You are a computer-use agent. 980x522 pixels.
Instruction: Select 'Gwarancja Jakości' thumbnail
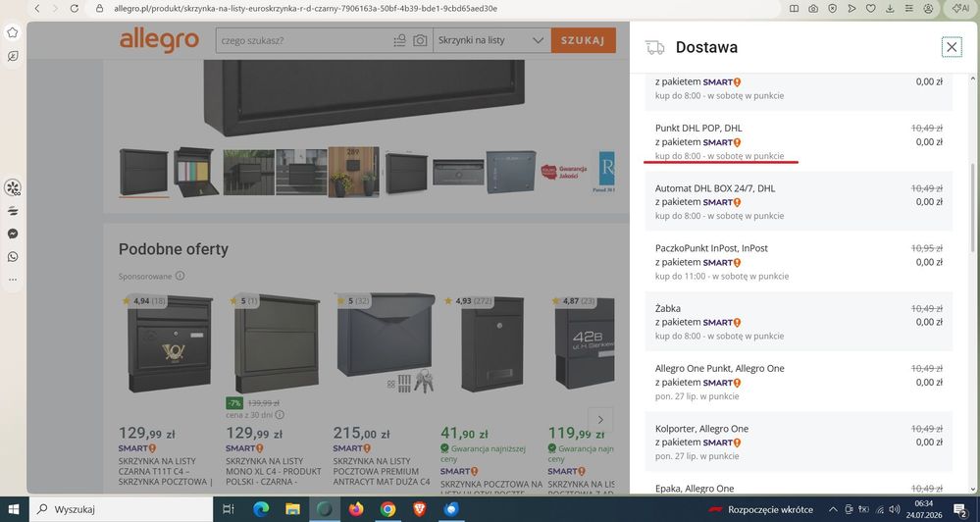(566, 172)
